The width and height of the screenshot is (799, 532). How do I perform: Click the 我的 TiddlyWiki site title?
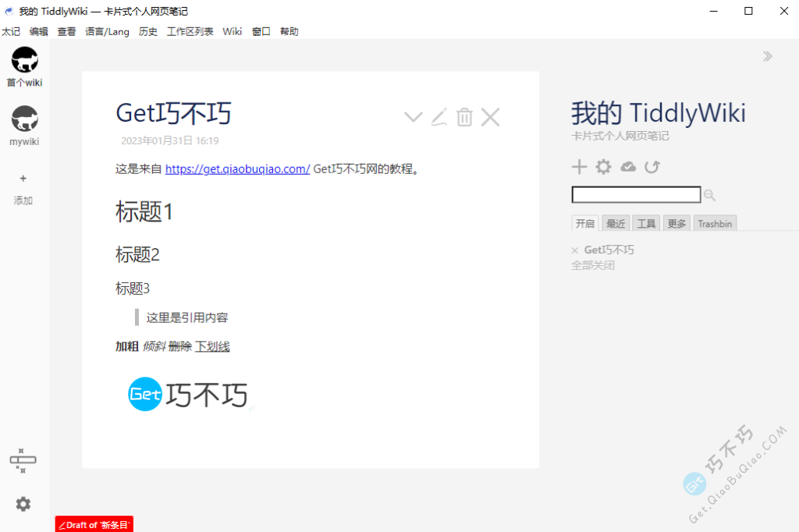tap(659, 113)
